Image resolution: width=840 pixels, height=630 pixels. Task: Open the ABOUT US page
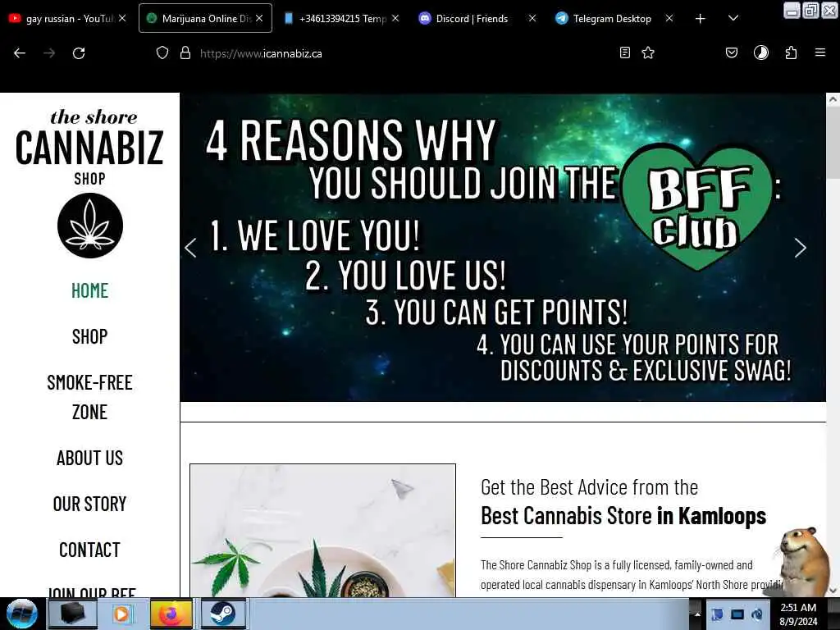coord(90,458)
